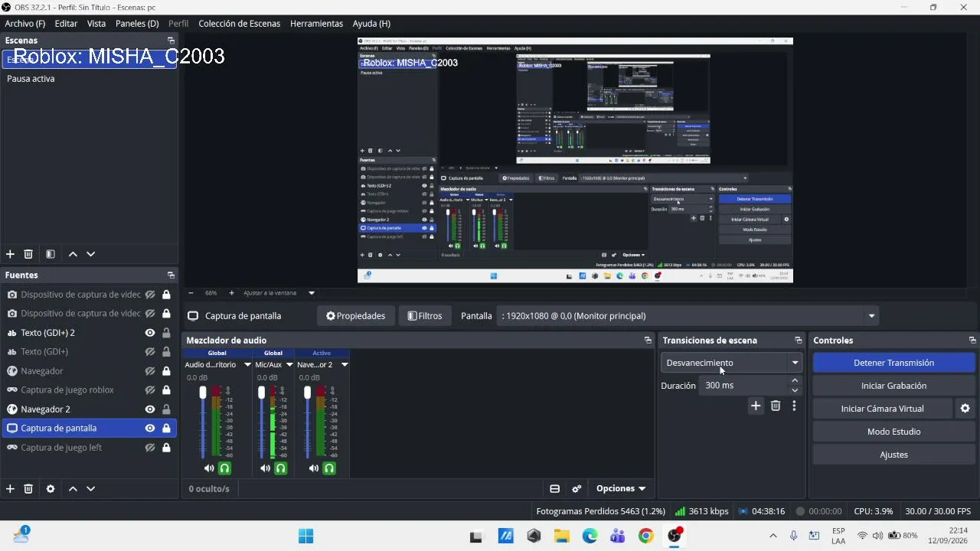Open Ajustes settings button
This screenshot has height=551, width=980.
click(893, 455)
